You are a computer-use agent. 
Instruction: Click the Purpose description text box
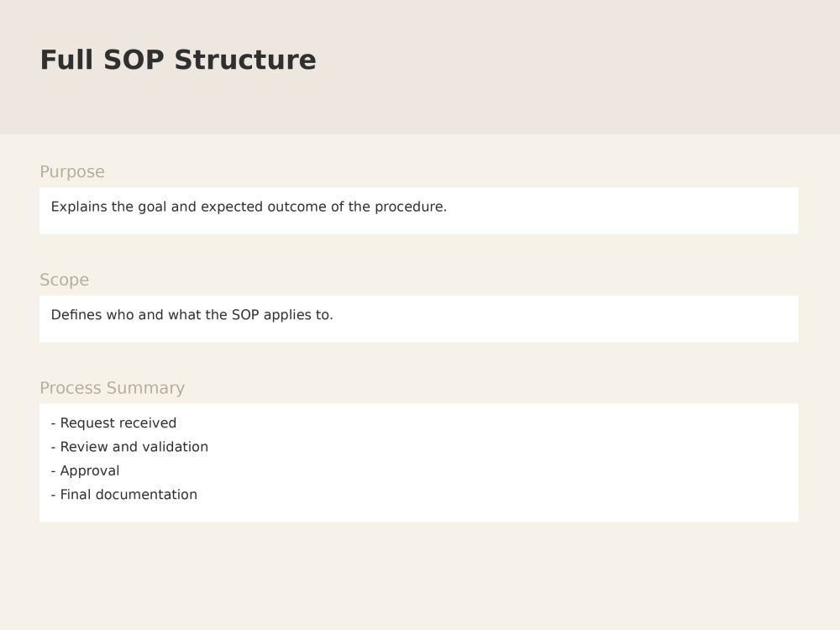coord(419,211)
